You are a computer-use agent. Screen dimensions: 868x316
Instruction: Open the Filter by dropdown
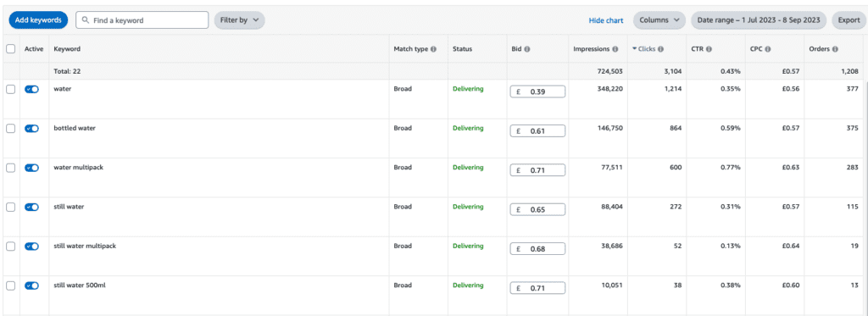(x=239, y=20)
